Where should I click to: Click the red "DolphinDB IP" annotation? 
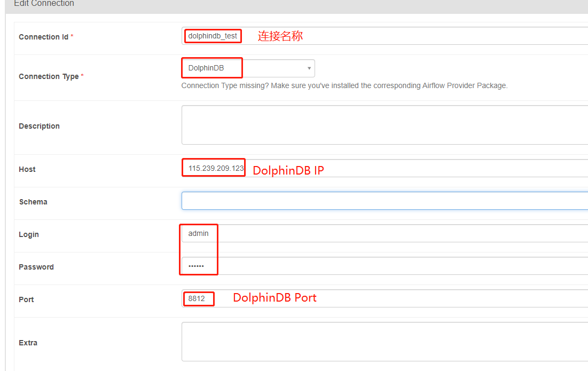click(x=288, y=171)
